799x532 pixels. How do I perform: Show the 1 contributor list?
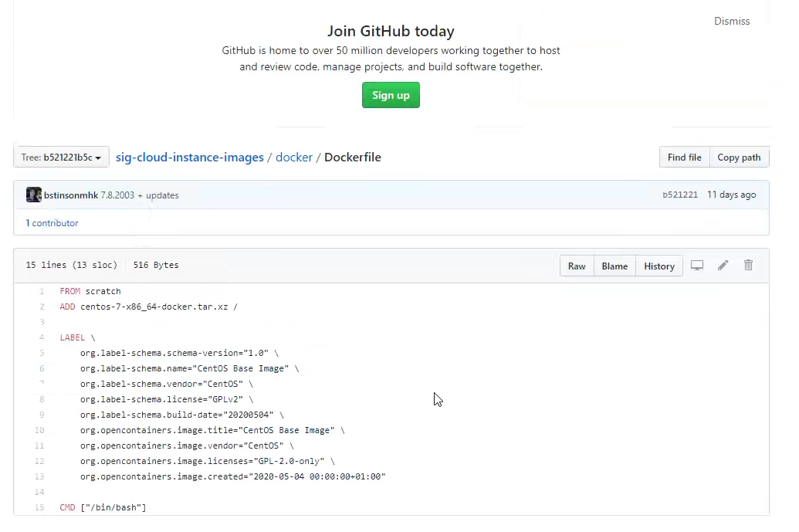click(x=52, y=223)
